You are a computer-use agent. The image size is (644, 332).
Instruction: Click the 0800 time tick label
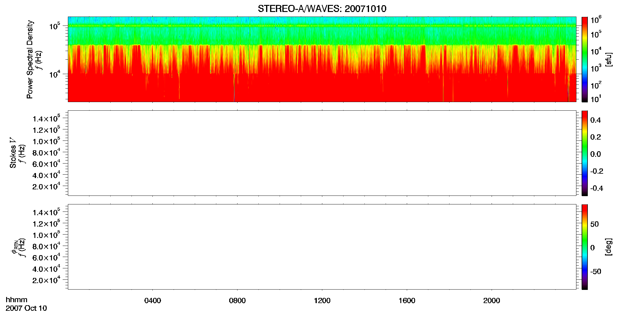point(238,301)
